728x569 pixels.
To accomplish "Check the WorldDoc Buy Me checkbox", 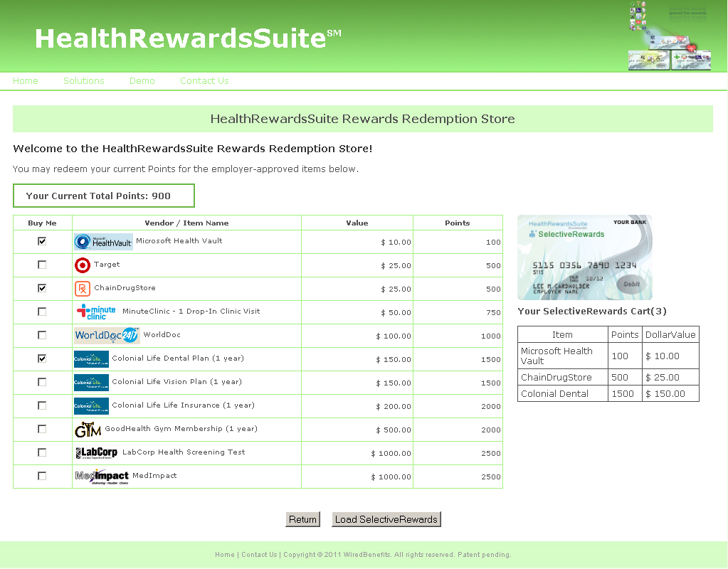I will (x=42, y=334).
